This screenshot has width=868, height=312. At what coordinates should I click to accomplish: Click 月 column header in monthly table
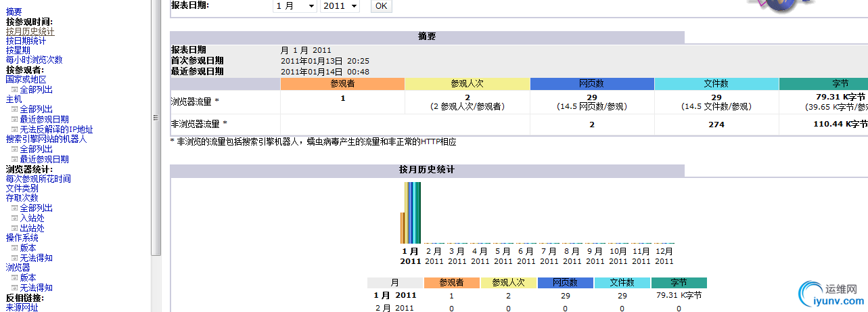click(394, 283)
